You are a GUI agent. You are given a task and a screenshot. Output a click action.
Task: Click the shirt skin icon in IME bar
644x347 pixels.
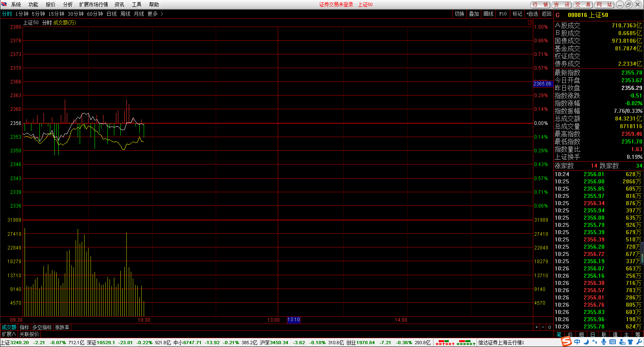tap(630, 342)
